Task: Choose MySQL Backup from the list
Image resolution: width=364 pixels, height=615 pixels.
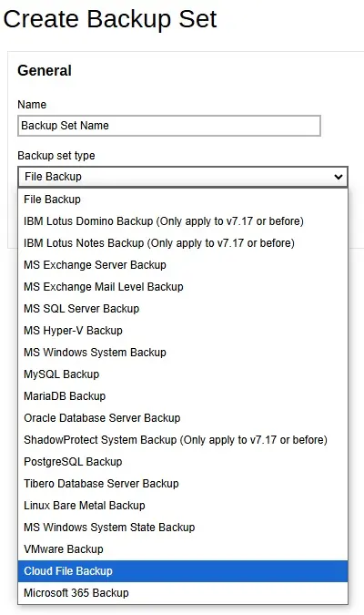Action: click(x=183, y=374)
